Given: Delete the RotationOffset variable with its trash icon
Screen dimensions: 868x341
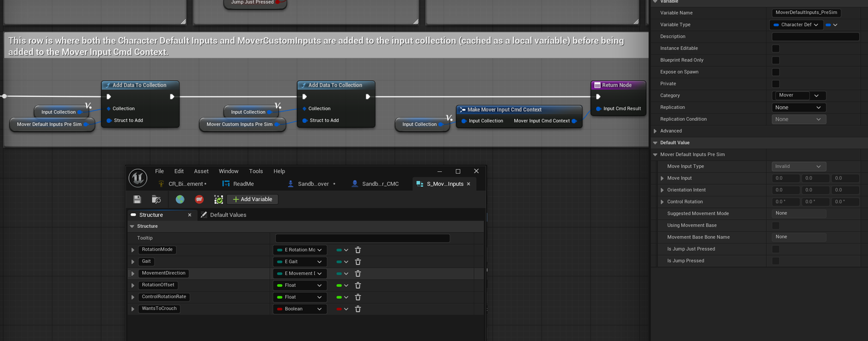Looking at the screenshot, I should point(357,285).
